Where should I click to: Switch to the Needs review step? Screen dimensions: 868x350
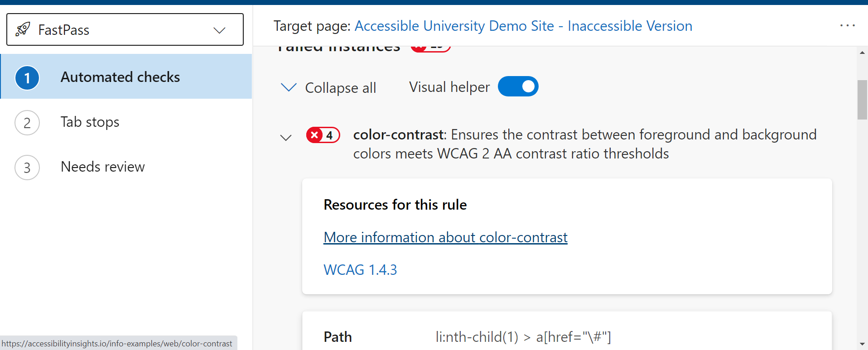pyautogui.click(x=102, y=167)
